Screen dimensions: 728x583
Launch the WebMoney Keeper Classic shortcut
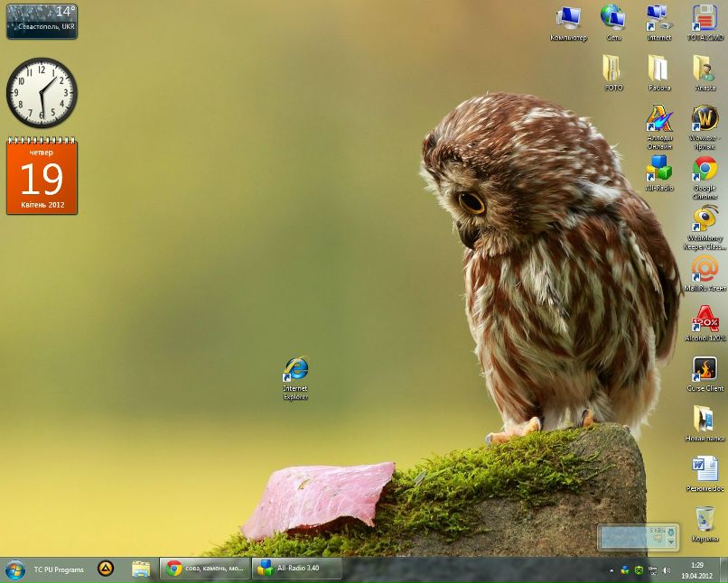(x=705, y=219)
